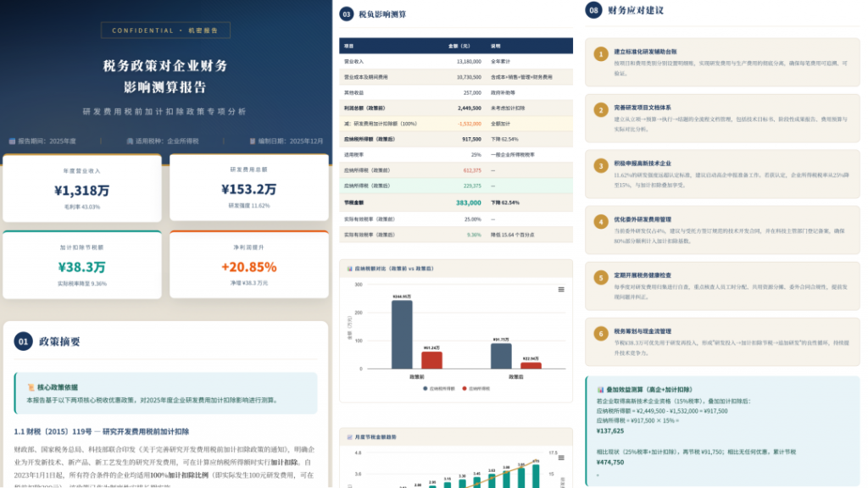Click the blue 政策后 应纳税所得额 bar
This screenshot has width=868, height=488.
pyautogui.click(x=501, y=357)
